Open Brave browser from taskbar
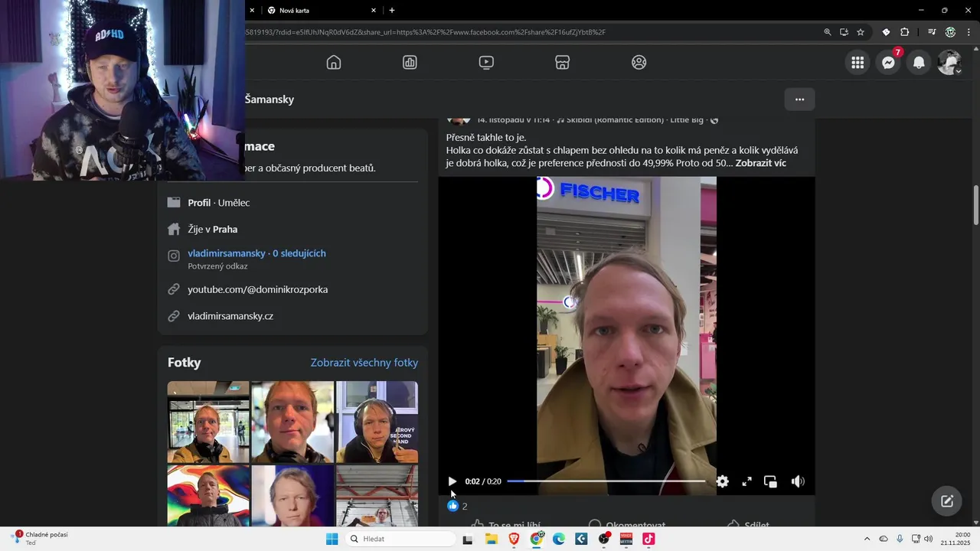This screenshot has height=551, width=980. pos(514,539)
